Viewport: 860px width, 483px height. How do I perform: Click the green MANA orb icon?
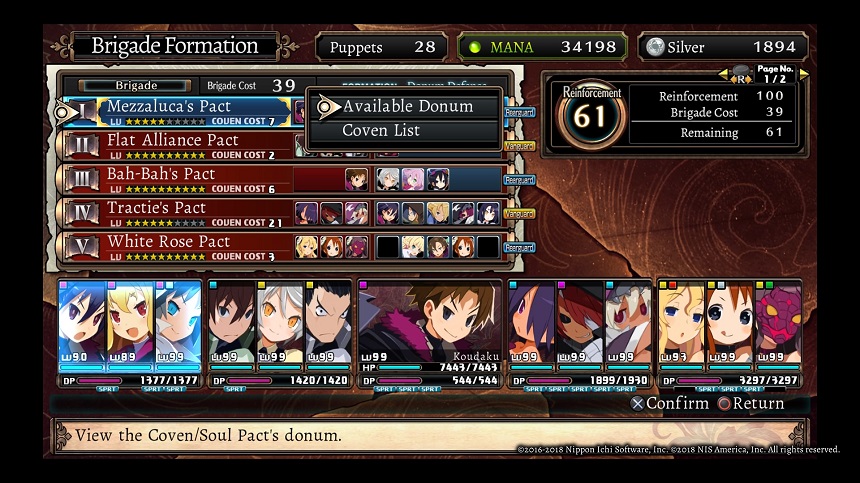(x=475, y=48)
